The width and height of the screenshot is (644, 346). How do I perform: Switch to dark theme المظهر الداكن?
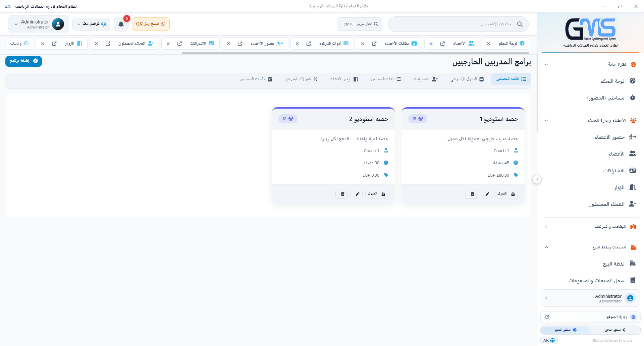(615, 330)
